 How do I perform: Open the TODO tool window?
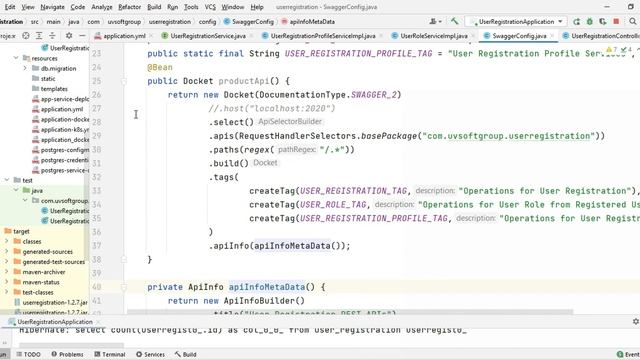pyautogui.click(x=28, y=354)
